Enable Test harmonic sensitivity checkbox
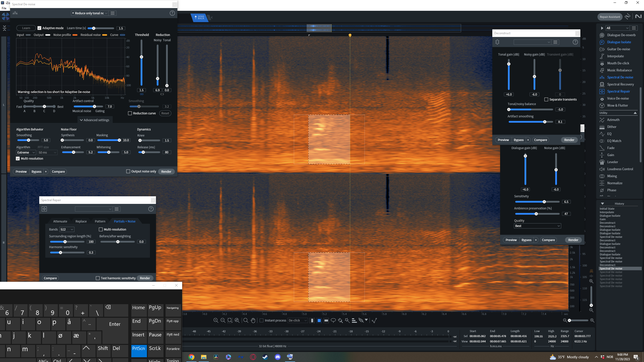644x362 pixels. [x=98, y=278]
